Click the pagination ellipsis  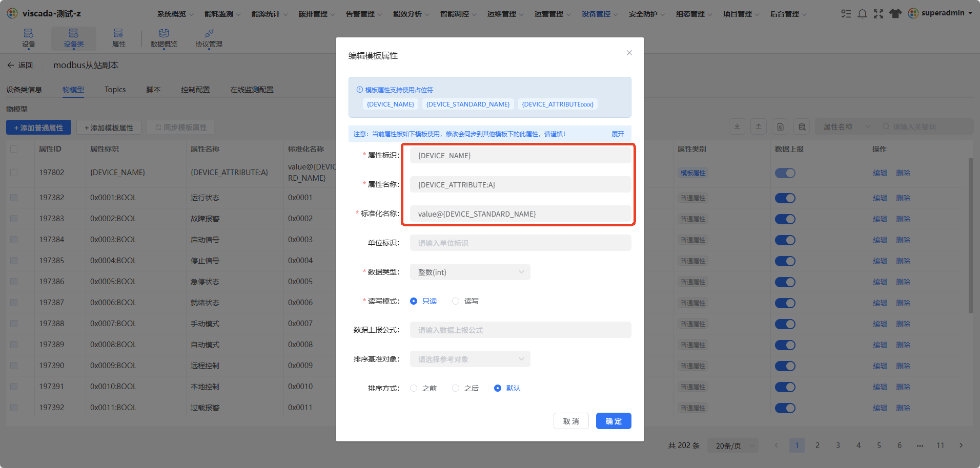(920, 445)
